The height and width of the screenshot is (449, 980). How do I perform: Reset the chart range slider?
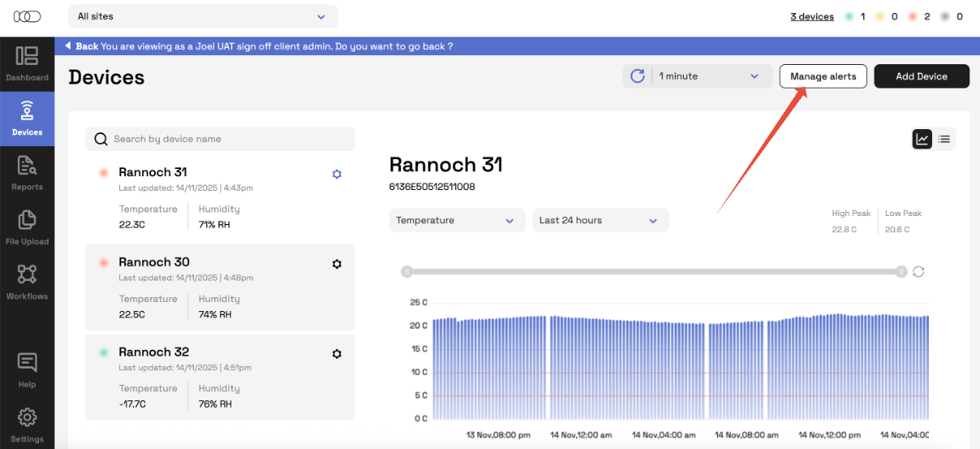918,271
